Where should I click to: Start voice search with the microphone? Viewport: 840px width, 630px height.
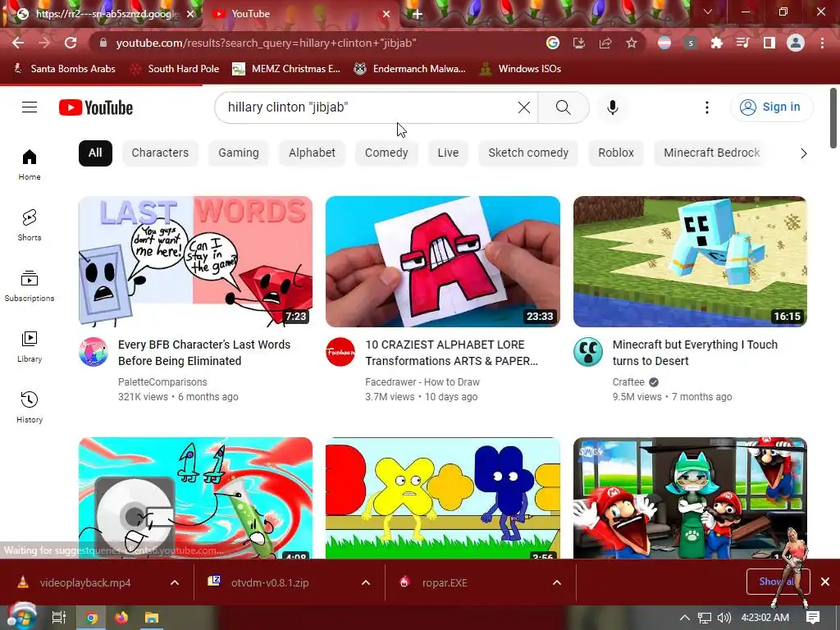(612, 107)
